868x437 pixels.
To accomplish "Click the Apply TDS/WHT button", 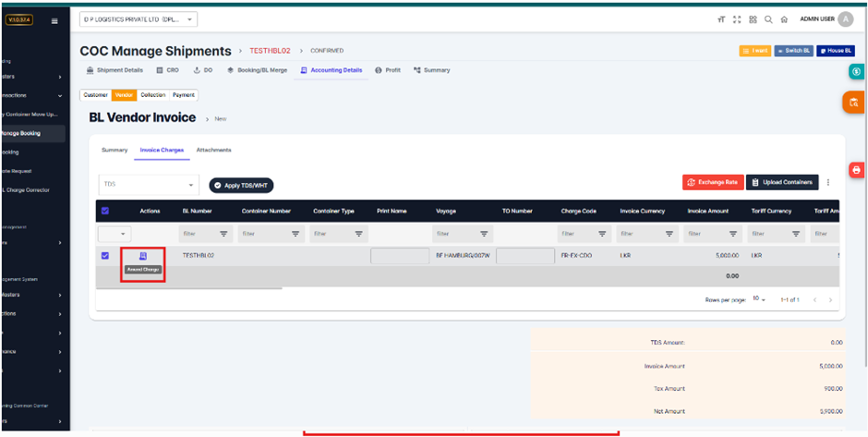I will coord(241,186).
